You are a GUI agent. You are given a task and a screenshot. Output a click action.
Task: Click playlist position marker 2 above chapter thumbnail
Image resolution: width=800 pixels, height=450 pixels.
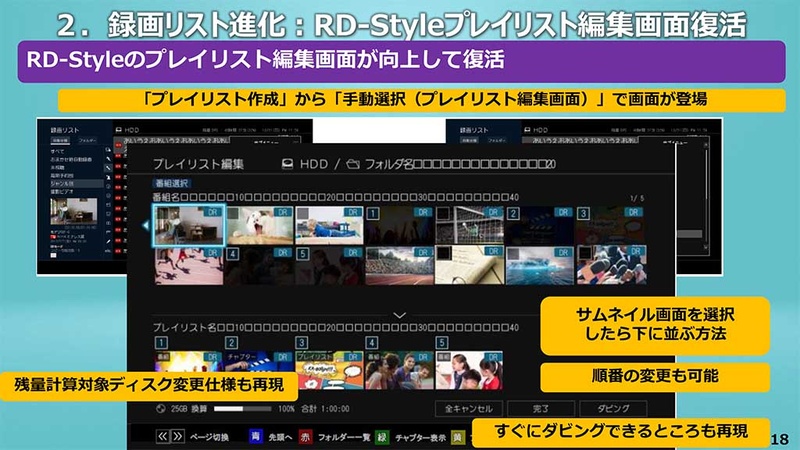click(x=232, y=343)
